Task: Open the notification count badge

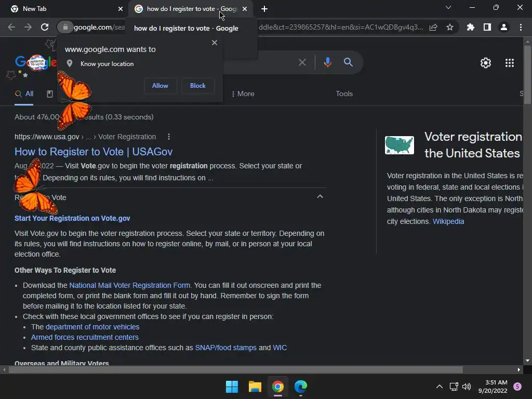Action: (x=517, y=387)
